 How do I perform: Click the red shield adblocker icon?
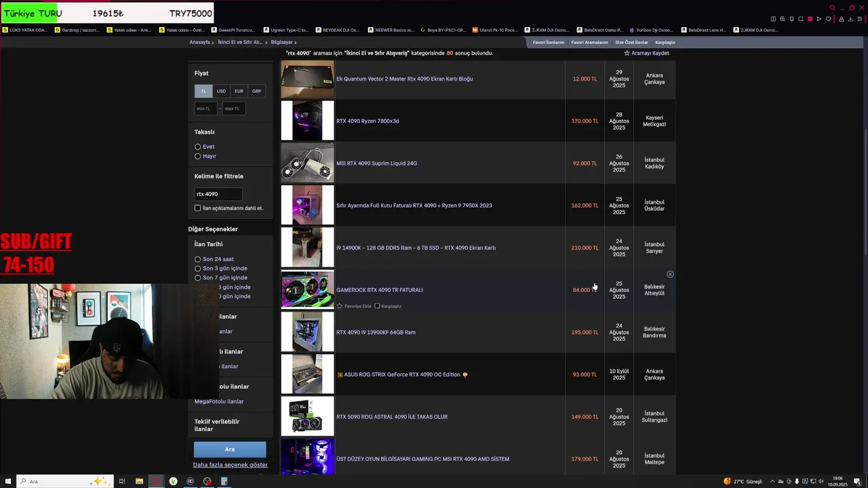pyautogui.click(x=810, y=19)
